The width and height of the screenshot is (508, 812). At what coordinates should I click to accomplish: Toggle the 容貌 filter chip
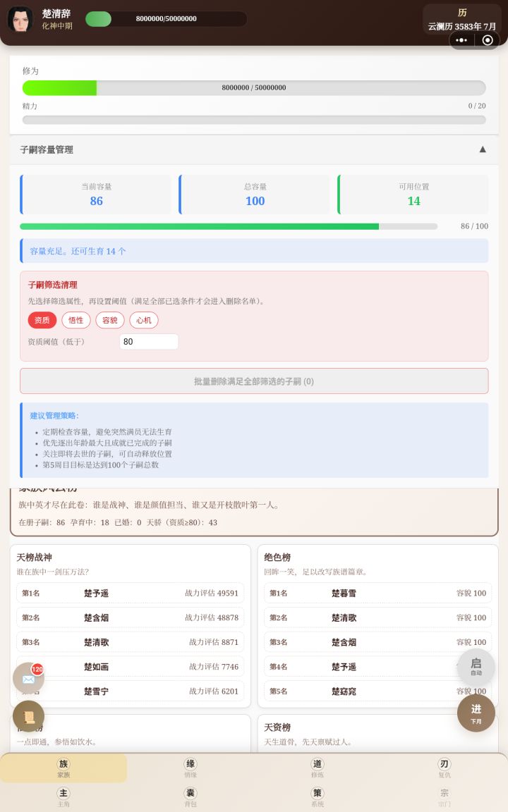point(110,320)
